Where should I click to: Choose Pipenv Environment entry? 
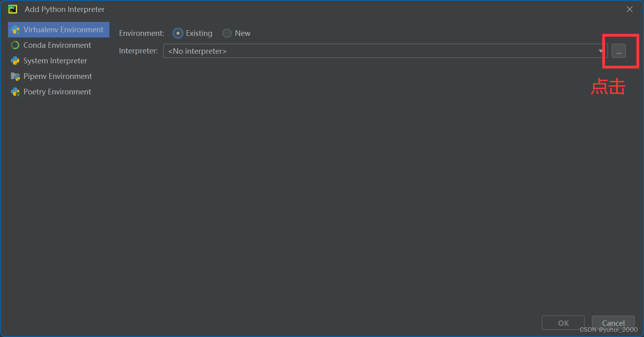59,76
